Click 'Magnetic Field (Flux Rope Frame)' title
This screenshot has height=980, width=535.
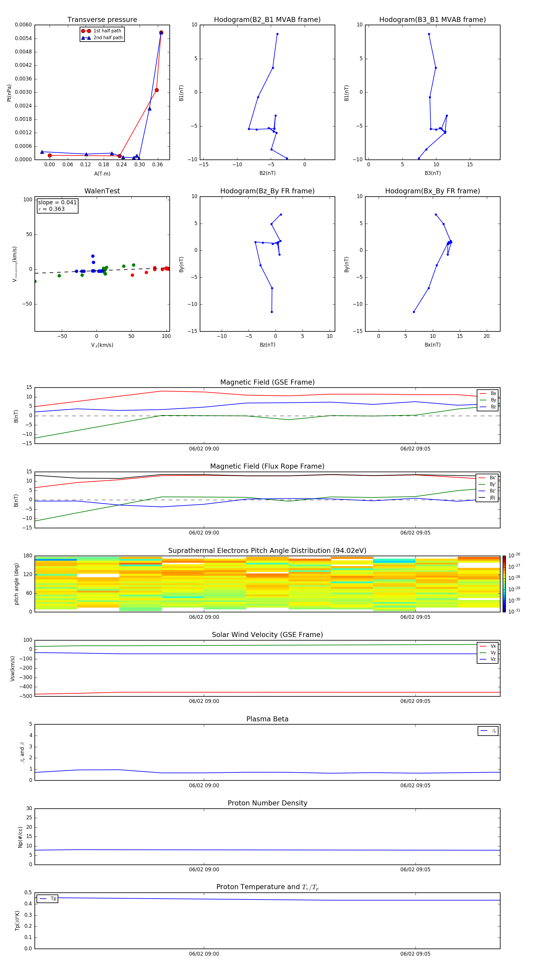pos(267,467)
